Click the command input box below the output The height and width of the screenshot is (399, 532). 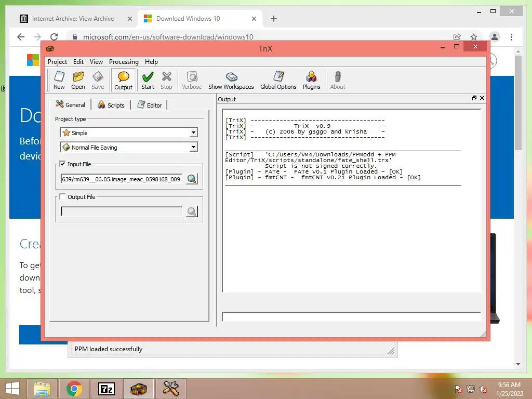tap(352, 316)
